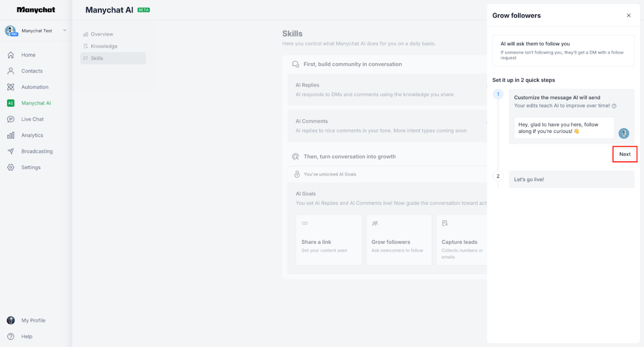Open Settings with the gear icon
The image size is (644, 347).
tap(10, 167)
